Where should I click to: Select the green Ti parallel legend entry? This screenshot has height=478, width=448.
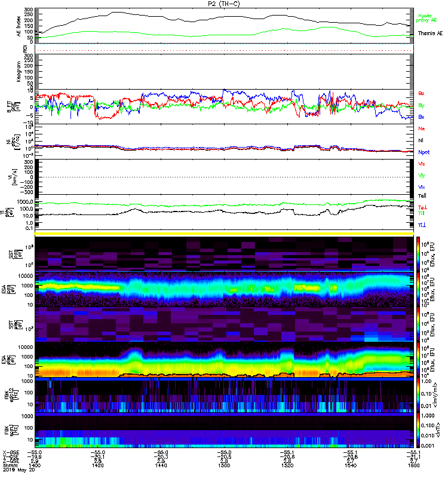(421, 213)
